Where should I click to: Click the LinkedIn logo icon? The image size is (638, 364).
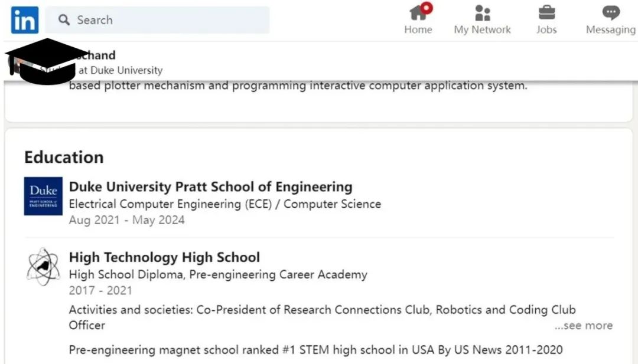click(25, 20)
